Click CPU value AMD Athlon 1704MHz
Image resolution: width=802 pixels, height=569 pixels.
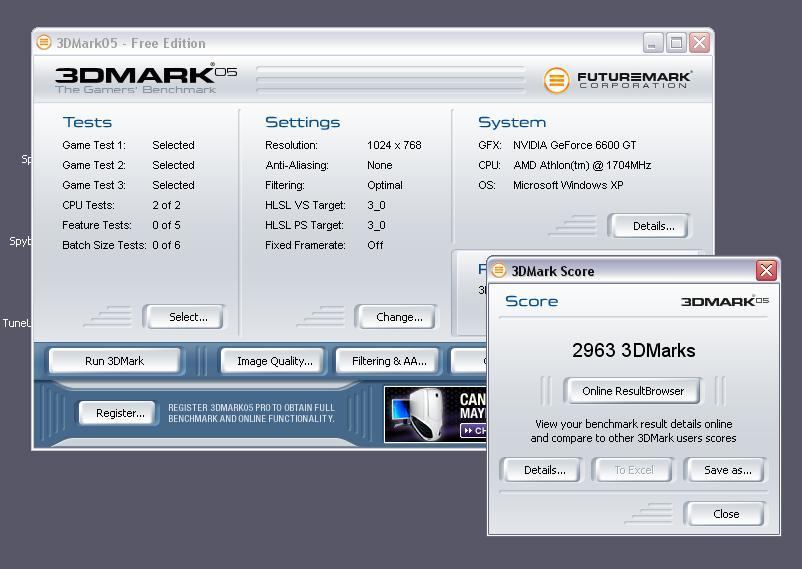pyautogui.click(x=582, y=165)
